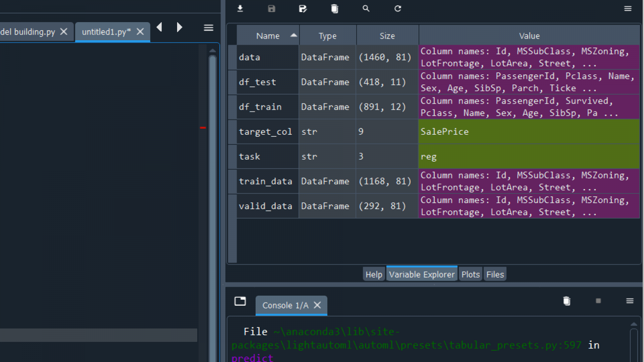The height and width of the screenshot is (362, 644).
Task: Open the Plots pane tab
Action: [x=470, y=274]
